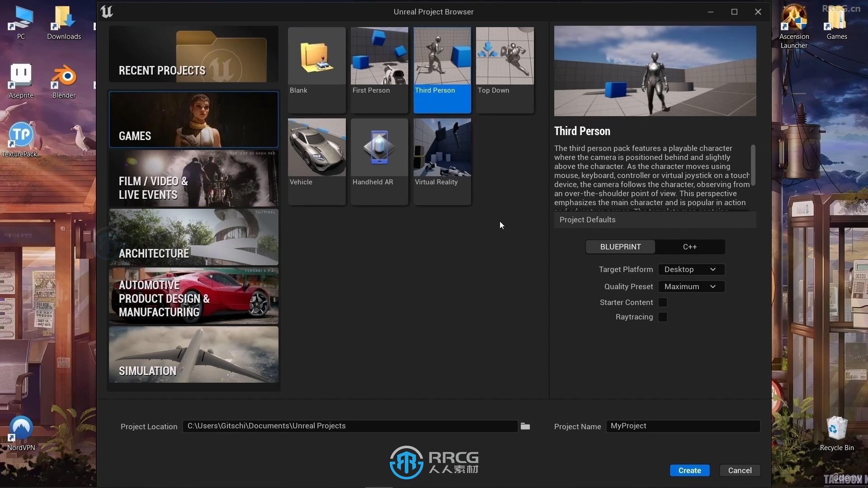Select the Third Person template
Viewport: 868px width, 488px height.
pos(442,70)
